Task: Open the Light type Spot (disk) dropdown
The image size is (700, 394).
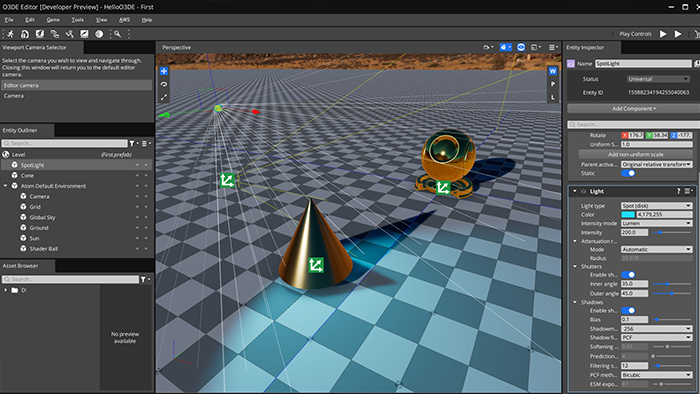Action: [657, 206]
